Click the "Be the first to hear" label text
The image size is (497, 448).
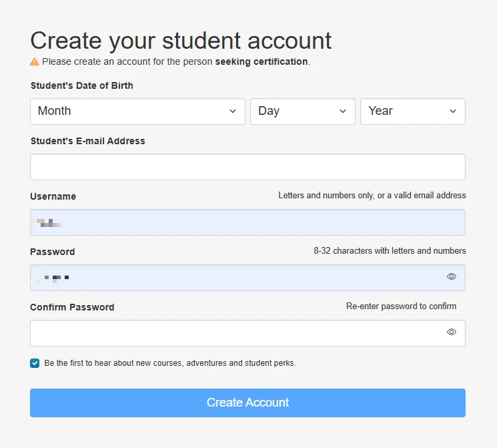tap(169, 363)
